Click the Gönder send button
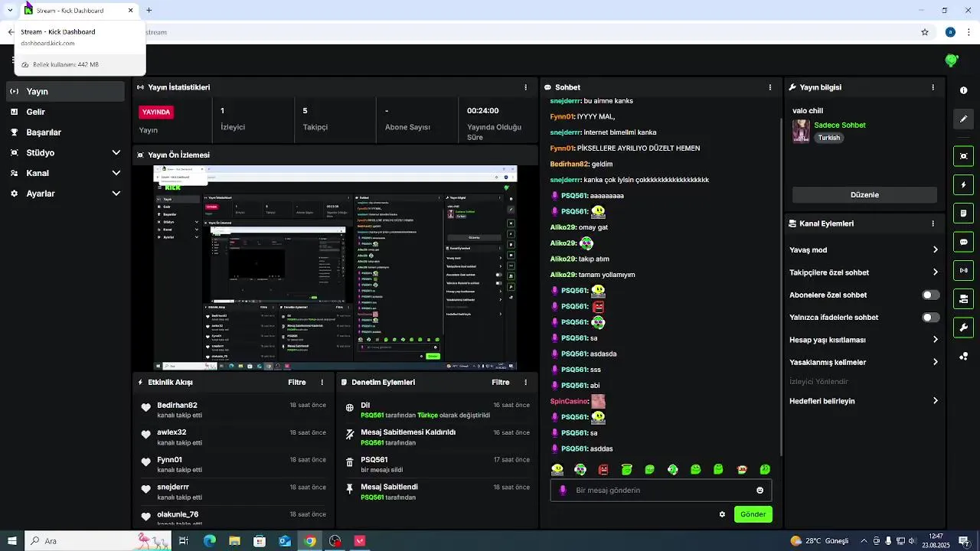 tap(753, 514)
